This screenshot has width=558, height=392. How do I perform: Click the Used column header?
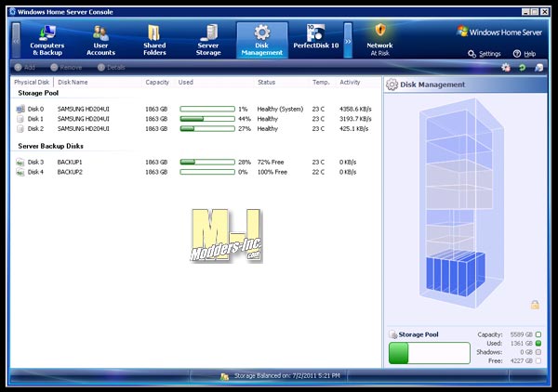pyautogui.click(x=185, y=82)
